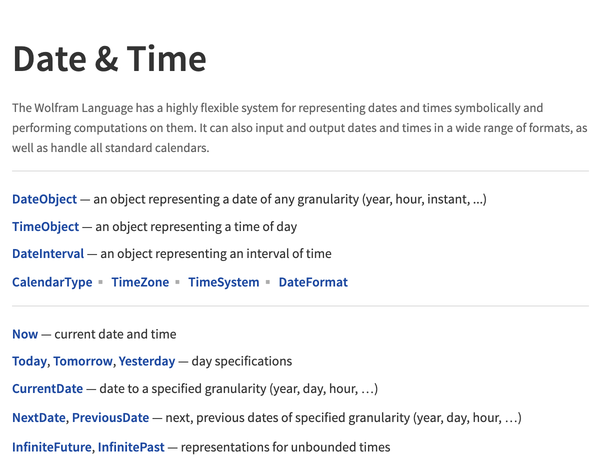The height and width of the screenshot is (467, 601).
Task: Click the Now function link
Action: coord(25,334)
